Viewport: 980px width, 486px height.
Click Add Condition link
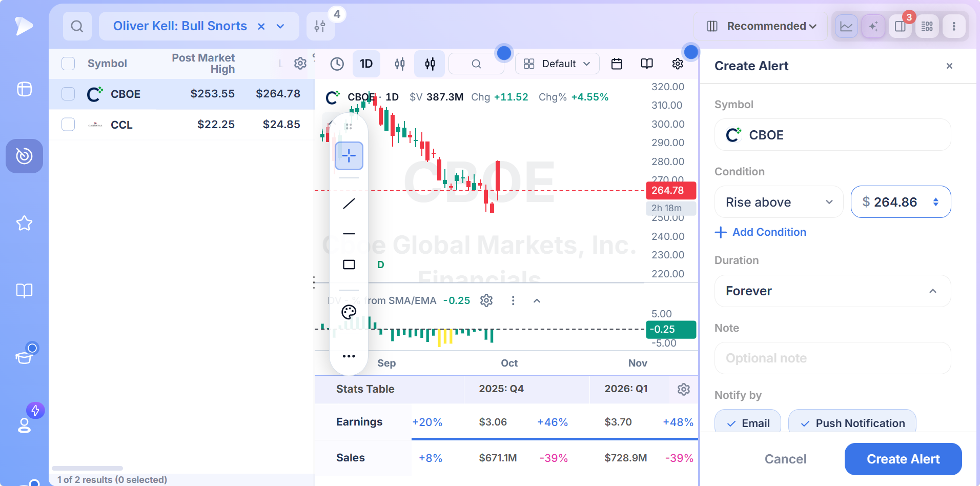[761, 232]
